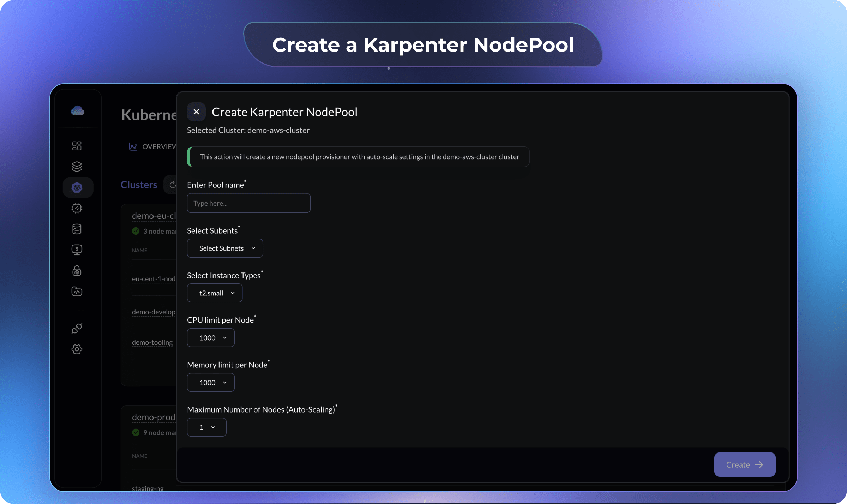Refresh the Clusters list with the refresh icon
The image size is (847, 504).
[x=173, y=184]
